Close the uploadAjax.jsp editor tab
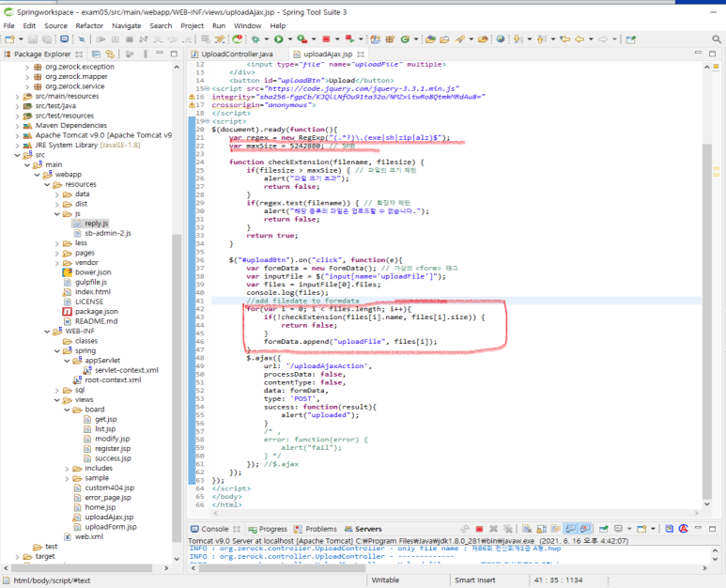The image size is (726, 588). (361, 54)
